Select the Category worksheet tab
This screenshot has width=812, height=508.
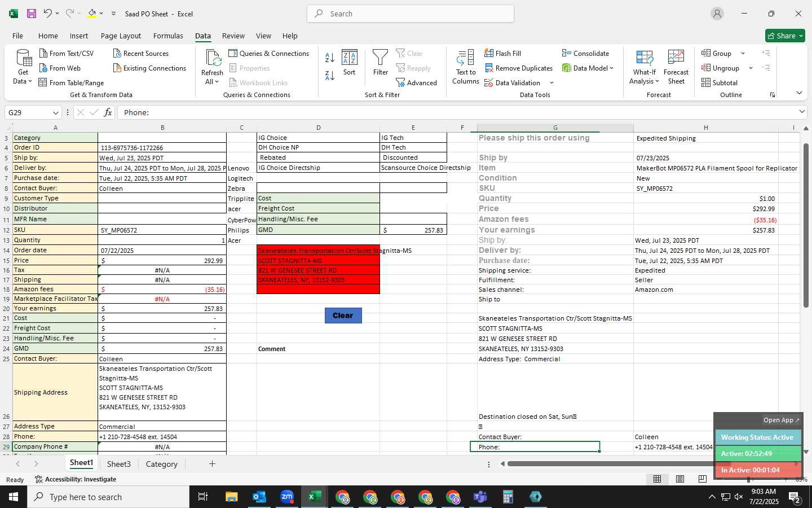162,464
